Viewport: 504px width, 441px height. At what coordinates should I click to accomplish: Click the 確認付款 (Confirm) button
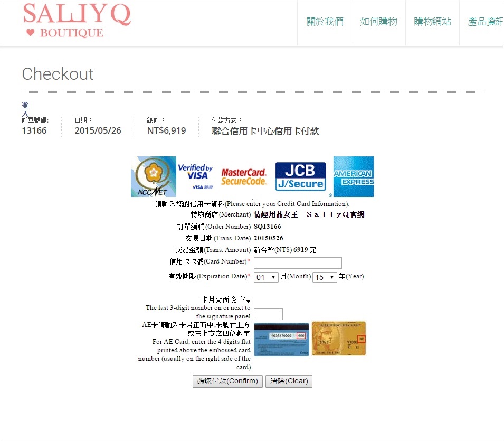tap(227, 381)
